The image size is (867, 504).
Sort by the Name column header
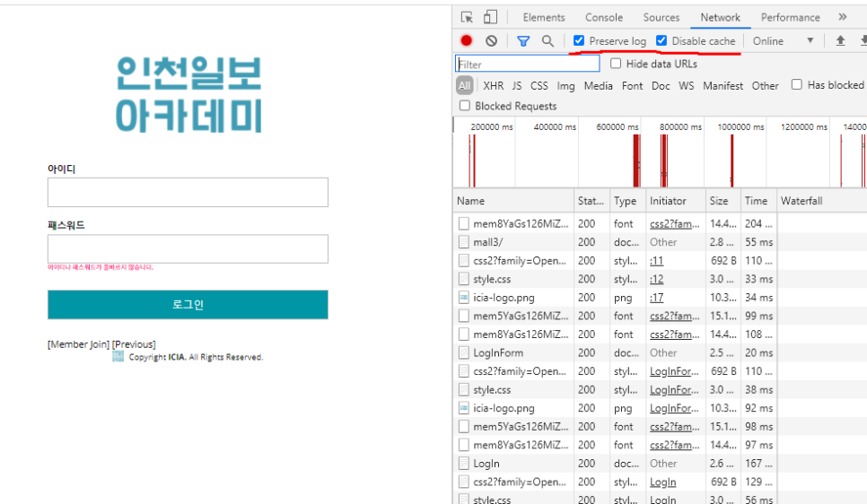pos(513,201)
